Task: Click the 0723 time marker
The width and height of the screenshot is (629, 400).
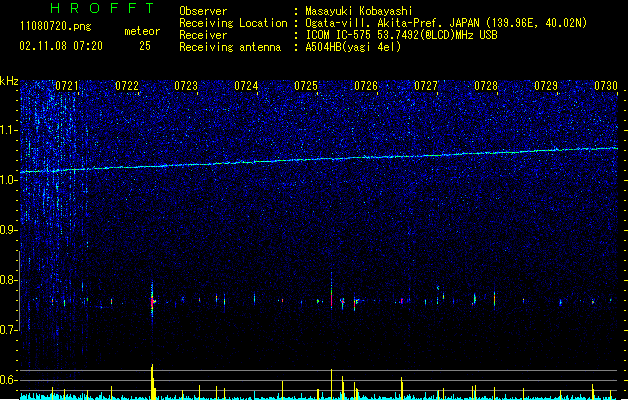Action: (x=186, y=86)
